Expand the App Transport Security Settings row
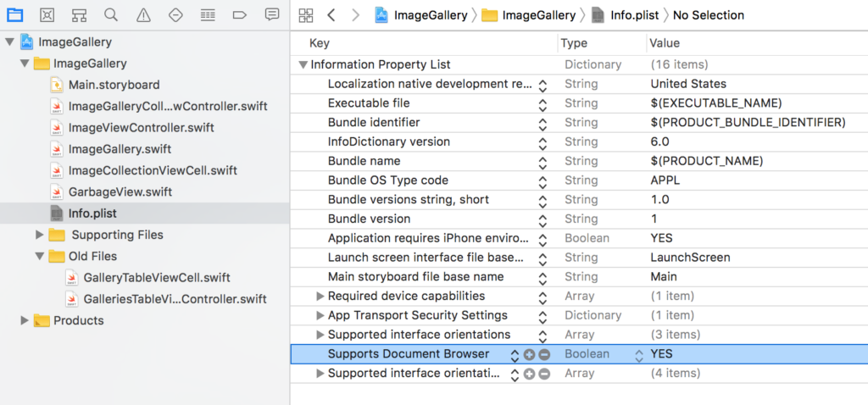Screen dimensions: 868x405 click(320, 316)
